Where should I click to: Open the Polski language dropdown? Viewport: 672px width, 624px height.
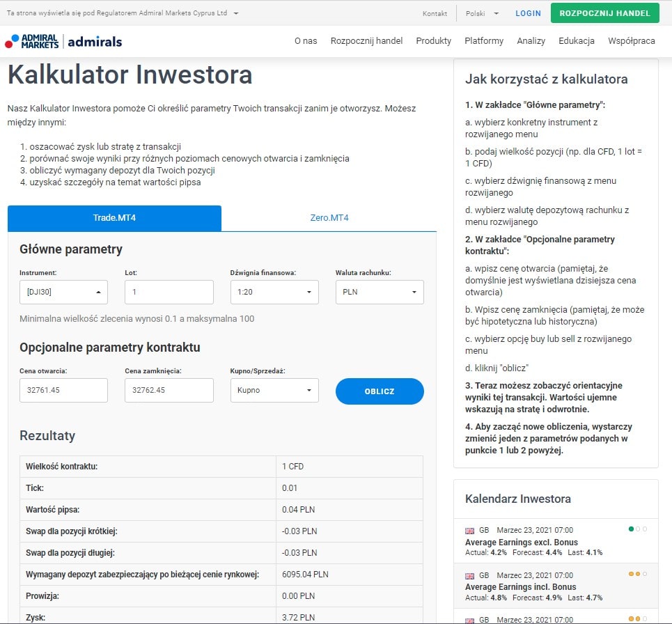pyautogui.click(x=482, y=13)
